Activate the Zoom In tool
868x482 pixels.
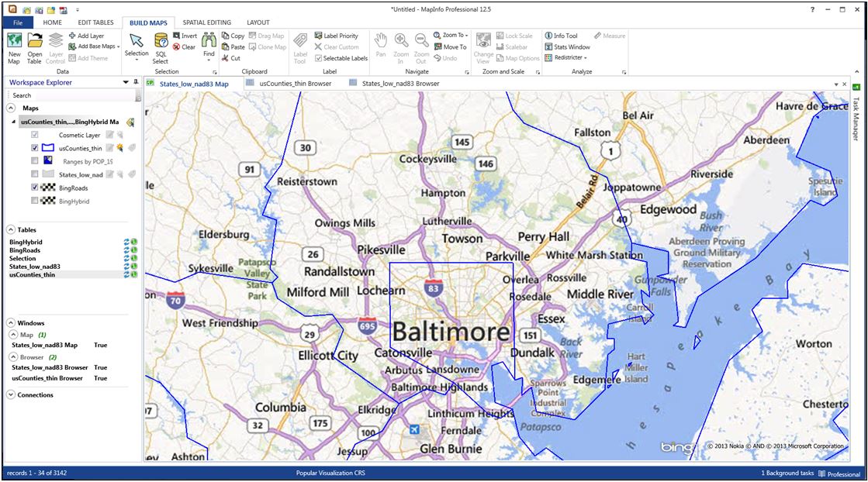click(400, 44)
